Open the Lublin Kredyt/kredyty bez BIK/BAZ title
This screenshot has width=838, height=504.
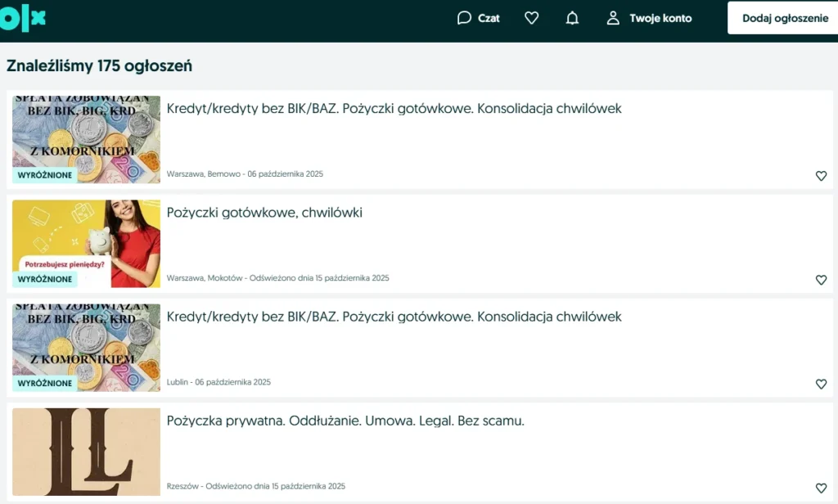click(394, 317)
